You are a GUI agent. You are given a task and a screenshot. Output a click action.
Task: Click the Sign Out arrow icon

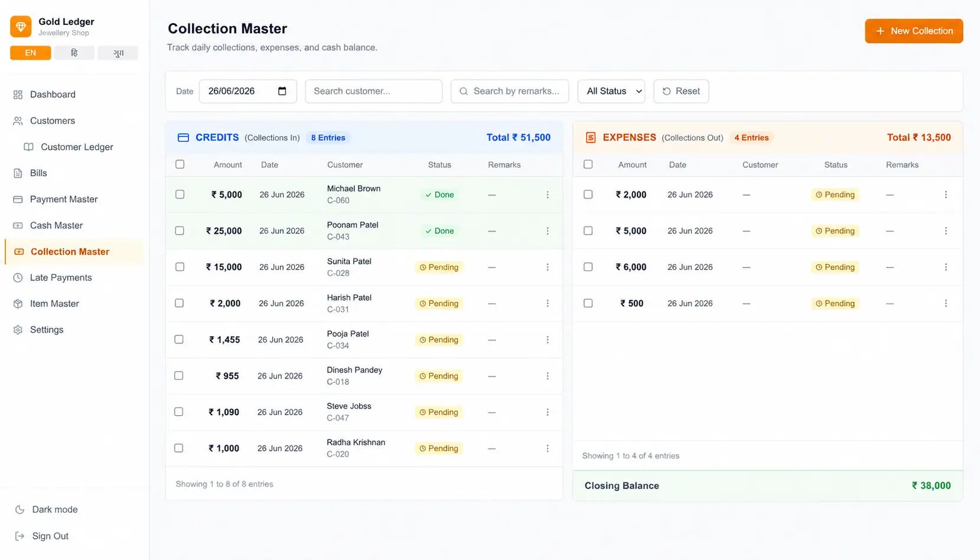pos(19,536)
